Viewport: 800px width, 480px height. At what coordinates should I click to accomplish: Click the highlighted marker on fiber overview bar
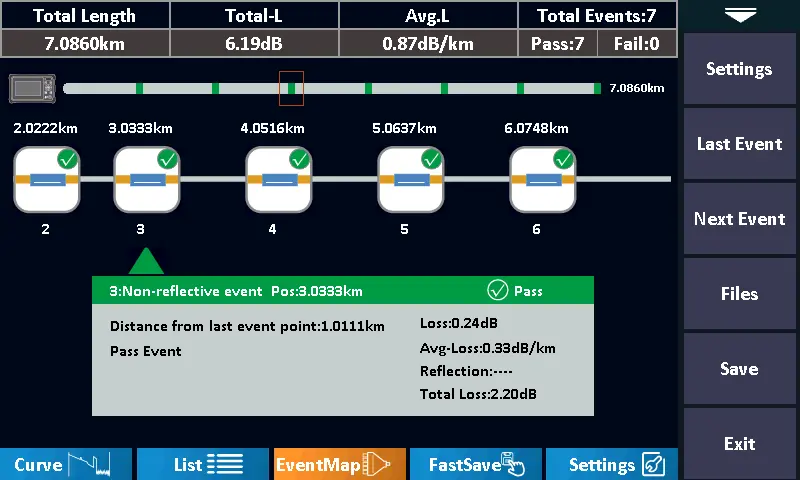[291, 88]
